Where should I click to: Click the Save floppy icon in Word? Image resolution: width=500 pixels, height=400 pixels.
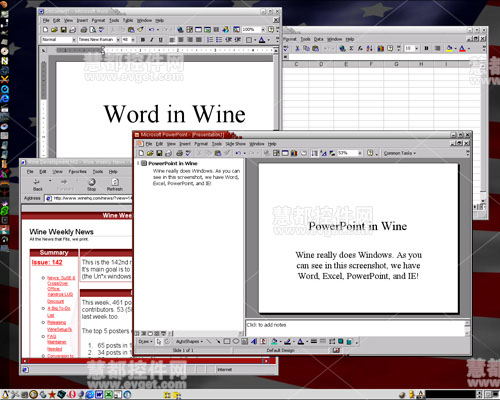tap(63, 30)
